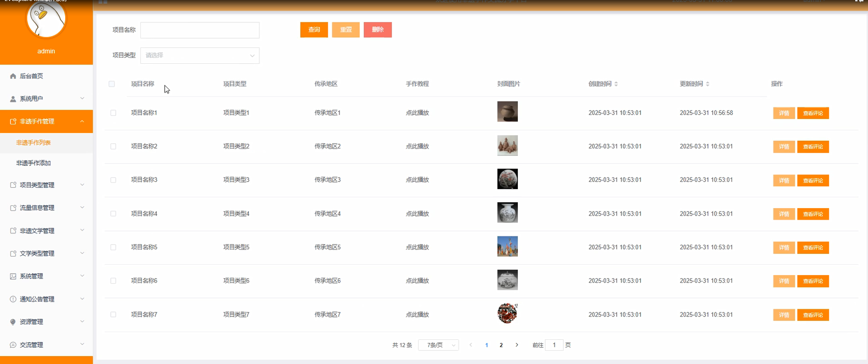Click the icon beside 文学类型管理
The image size is (868, 364).
(13, 254)
